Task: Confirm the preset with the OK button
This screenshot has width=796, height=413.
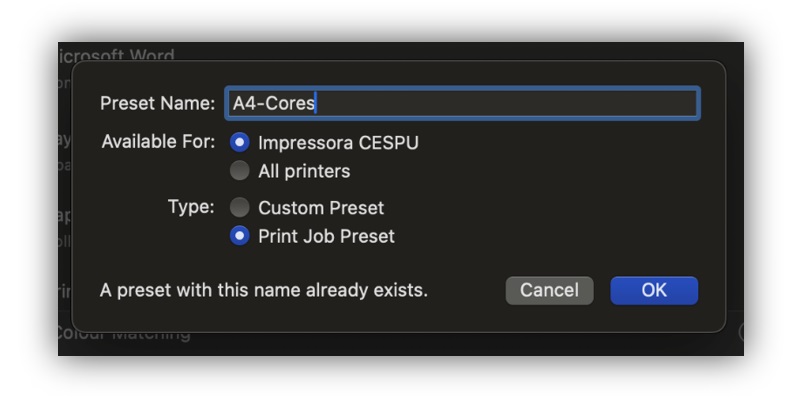Action: 654,290
